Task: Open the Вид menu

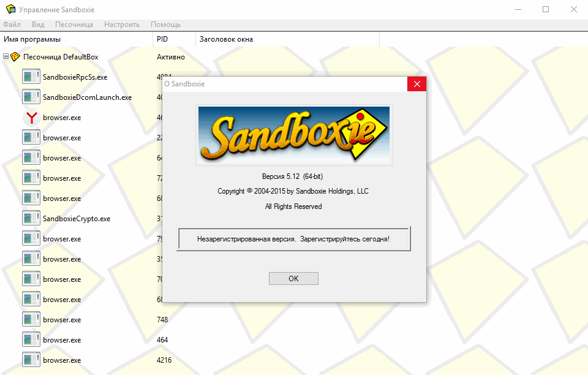Action: pyautogui.click(x=38, y=25)
